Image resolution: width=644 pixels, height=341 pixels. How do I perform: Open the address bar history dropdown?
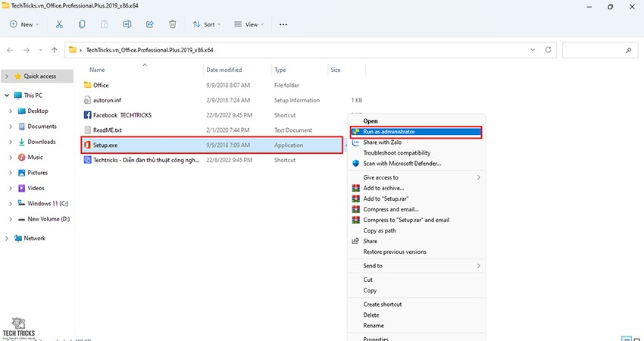pyautogui.click(x=533, y=50)
